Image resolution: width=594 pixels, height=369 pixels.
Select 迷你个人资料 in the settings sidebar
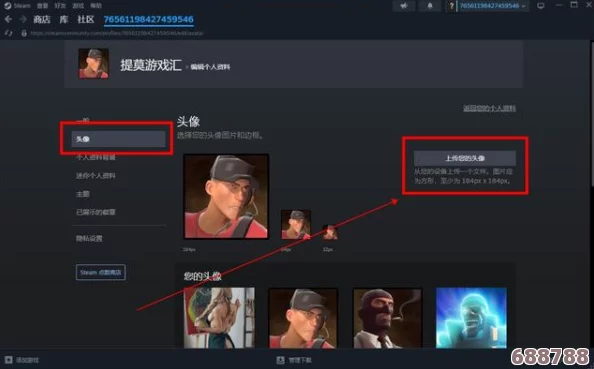pyautogui.click(x=95, y=176)
